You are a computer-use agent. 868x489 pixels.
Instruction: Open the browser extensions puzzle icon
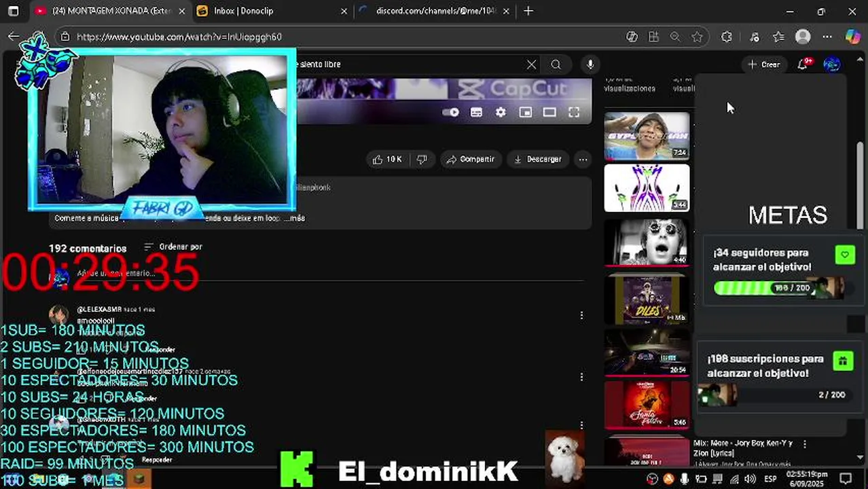click(x=727, y=37)
